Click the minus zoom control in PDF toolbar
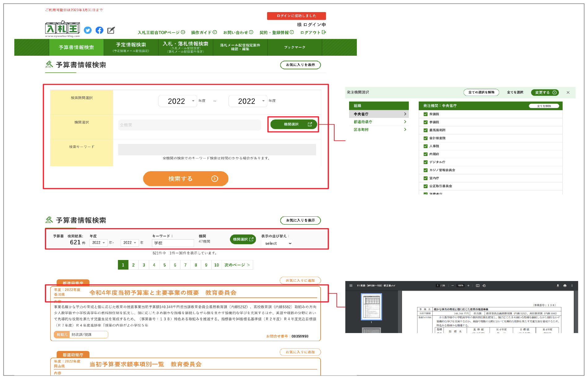The width and height of the screenshot is (588, 381). pos(453,286)
